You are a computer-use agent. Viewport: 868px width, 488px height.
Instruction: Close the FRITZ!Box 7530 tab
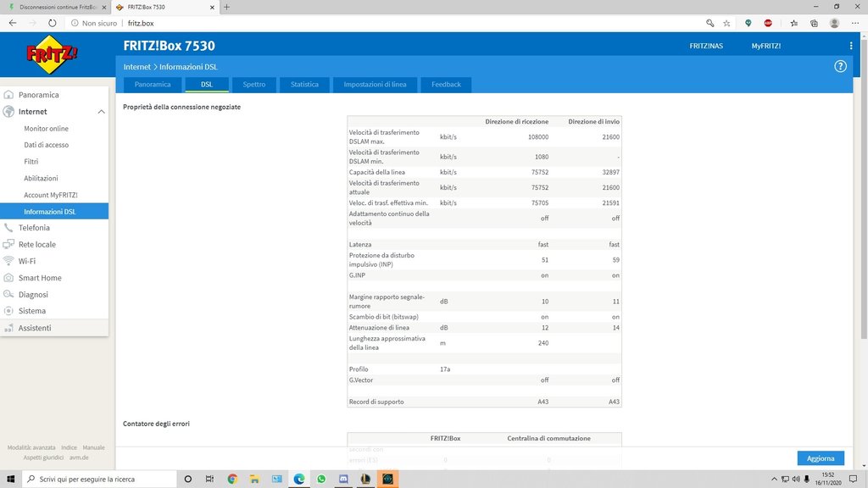point(212,7)
